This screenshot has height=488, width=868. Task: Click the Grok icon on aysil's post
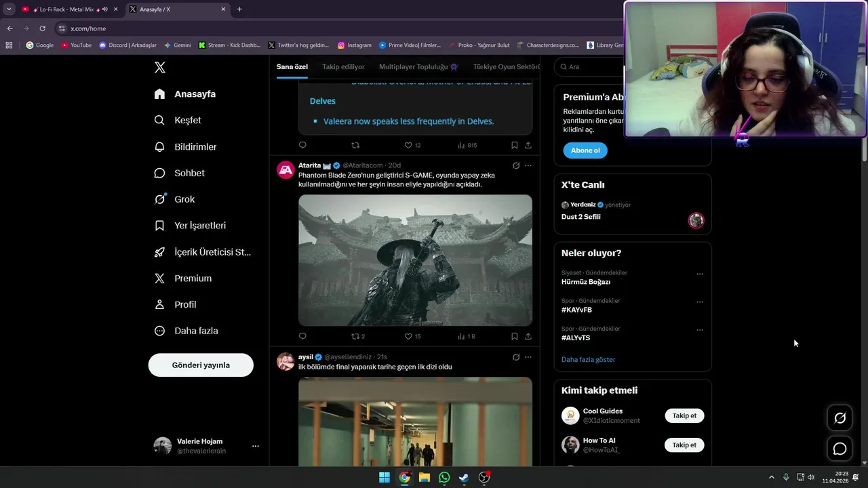tap(515, 357)
